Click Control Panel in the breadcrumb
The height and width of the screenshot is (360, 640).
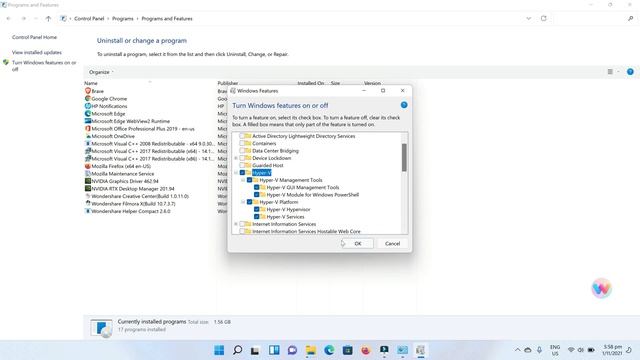click(x=89, y=18)
